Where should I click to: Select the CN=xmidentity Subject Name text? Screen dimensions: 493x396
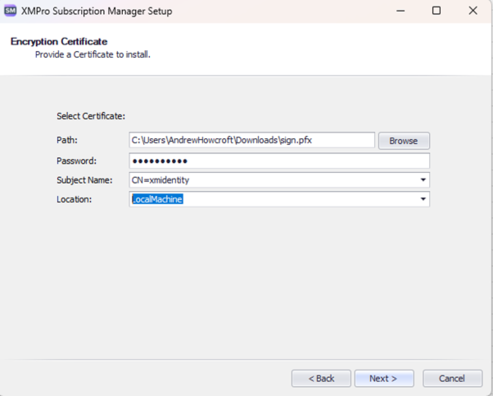click(160, 180)
